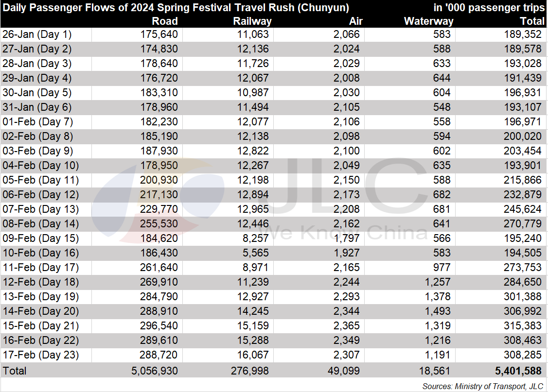Click the '08-Feb (Day 14)' row label
This screenshot has width=548, height=392.
[x=40, y=224]
